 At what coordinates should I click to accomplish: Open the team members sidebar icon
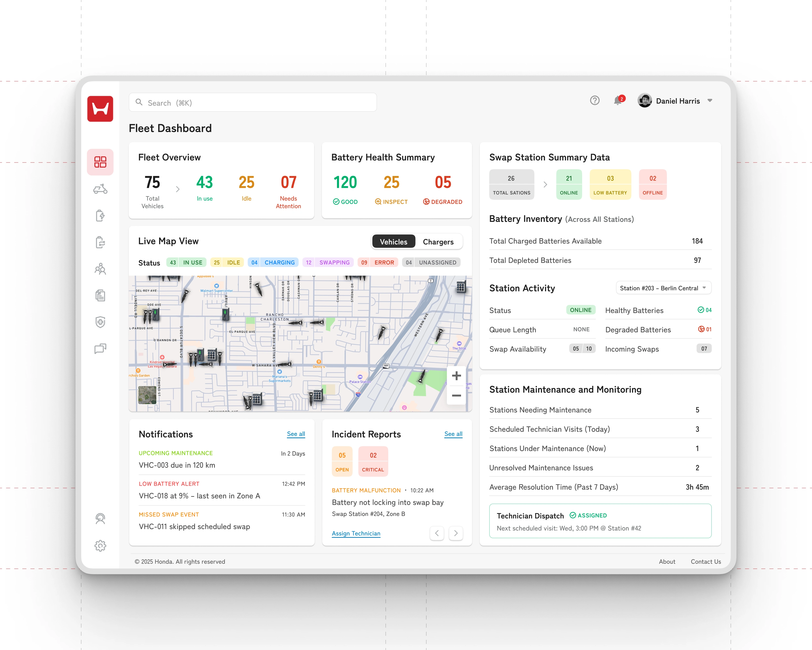pyautogui.click(x=100, y=269)
